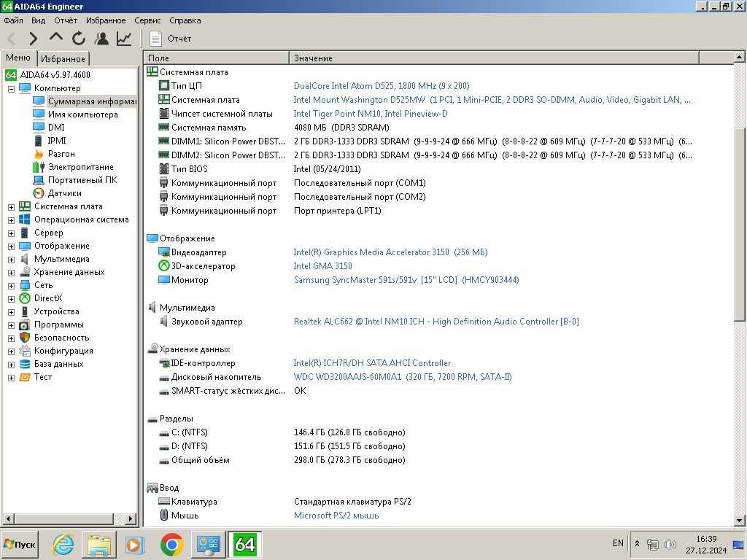Open the user profile icon in the toolbar
This screenshot has width=747, height=560.
coord(101,39)
